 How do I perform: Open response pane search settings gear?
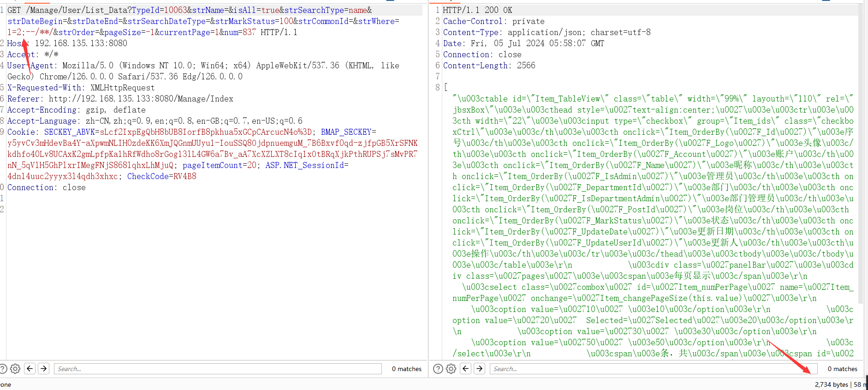[451, 369]
